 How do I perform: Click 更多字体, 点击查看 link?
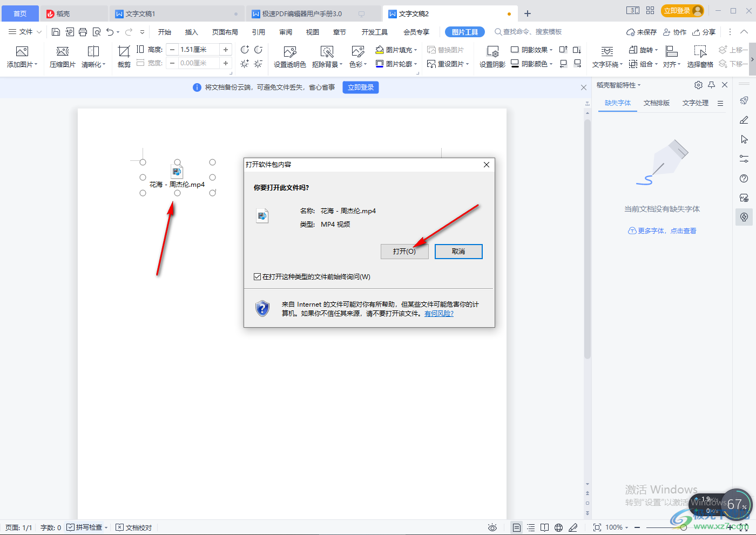coord(662,231)
